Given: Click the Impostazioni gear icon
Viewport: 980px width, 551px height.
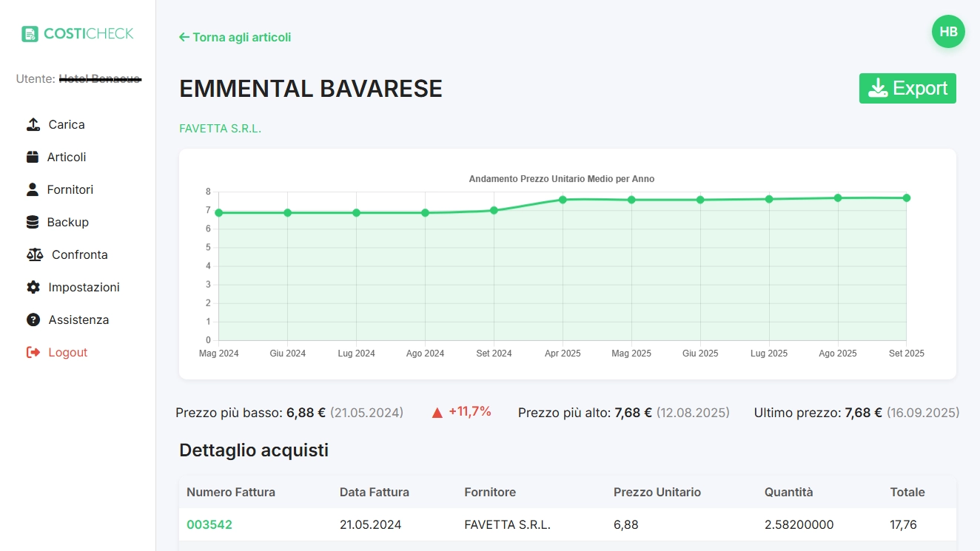Looking at the screenshot, I should click(33, 287).
